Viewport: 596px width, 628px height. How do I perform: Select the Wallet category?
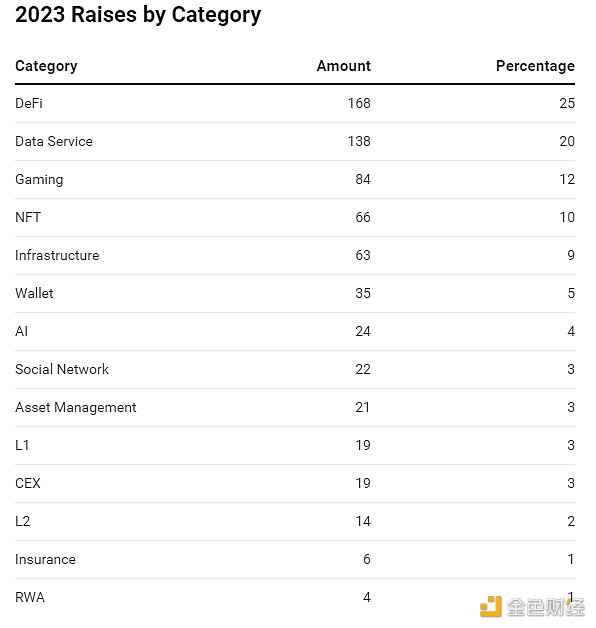point(34,293)
